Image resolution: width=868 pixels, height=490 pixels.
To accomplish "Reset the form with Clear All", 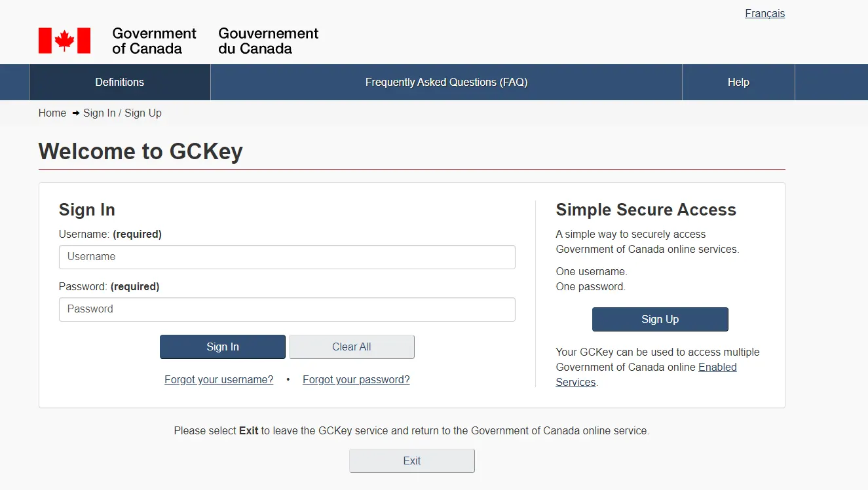I will [x=352, y=347].
